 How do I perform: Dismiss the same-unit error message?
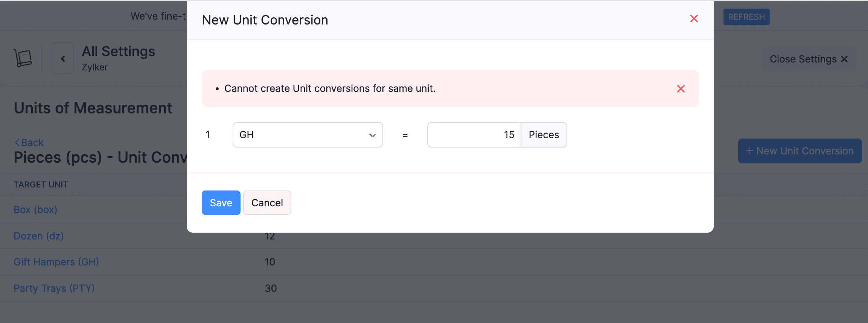pyautogui.click(x=681, y=89)
